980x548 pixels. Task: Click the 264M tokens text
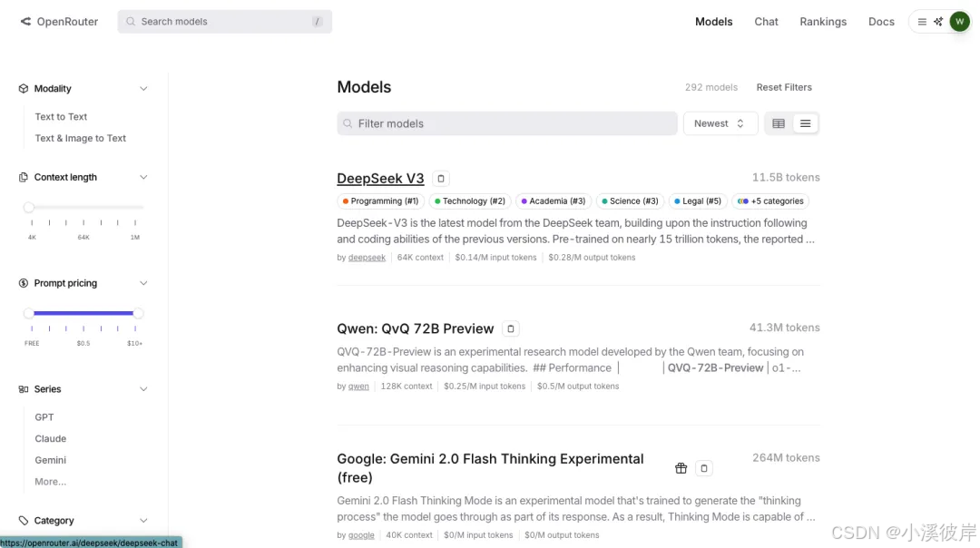[786, 458]
